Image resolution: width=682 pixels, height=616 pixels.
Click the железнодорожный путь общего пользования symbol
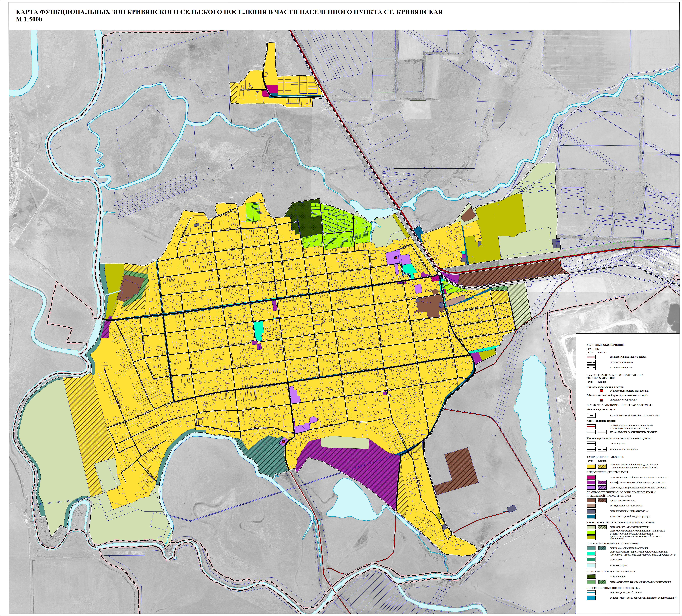(x=591, y=415)
